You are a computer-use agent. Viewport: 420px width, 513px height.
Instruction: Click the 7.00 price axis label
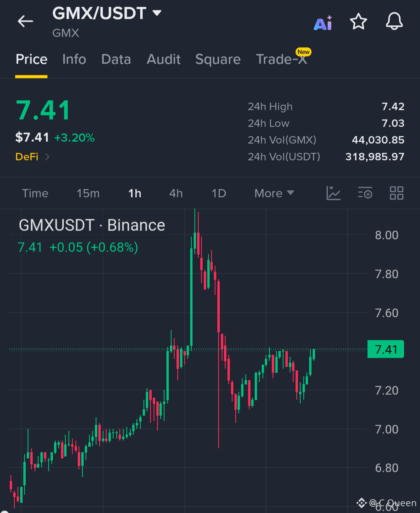point(387,429)
